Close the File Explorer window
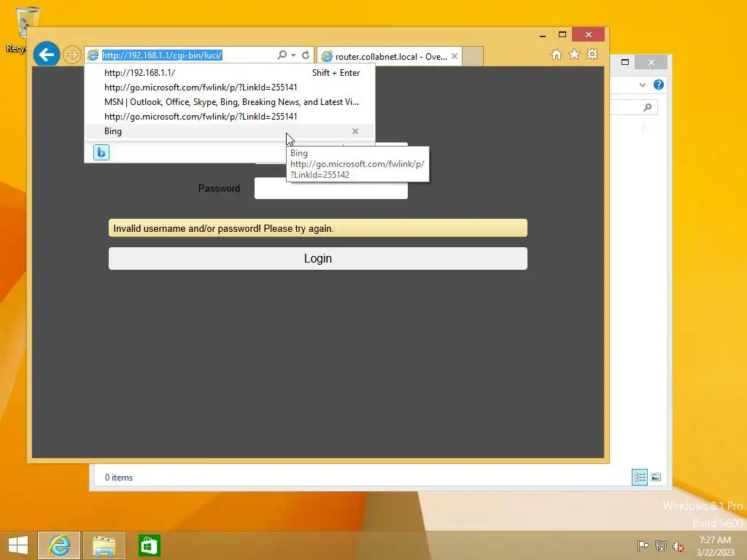The height and width of the screenshot is (560, 747). tap(651, 63)
